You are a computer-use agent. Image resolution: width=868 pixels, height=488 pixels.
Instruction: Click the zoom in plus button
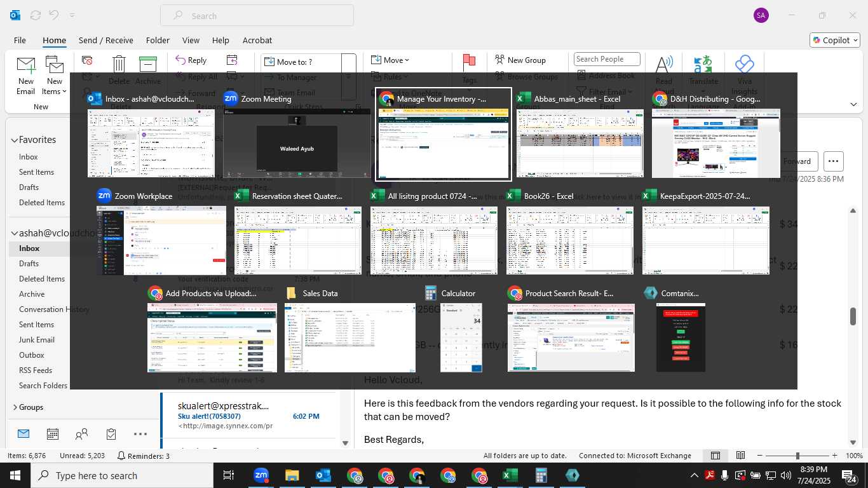tap(836, 456)
